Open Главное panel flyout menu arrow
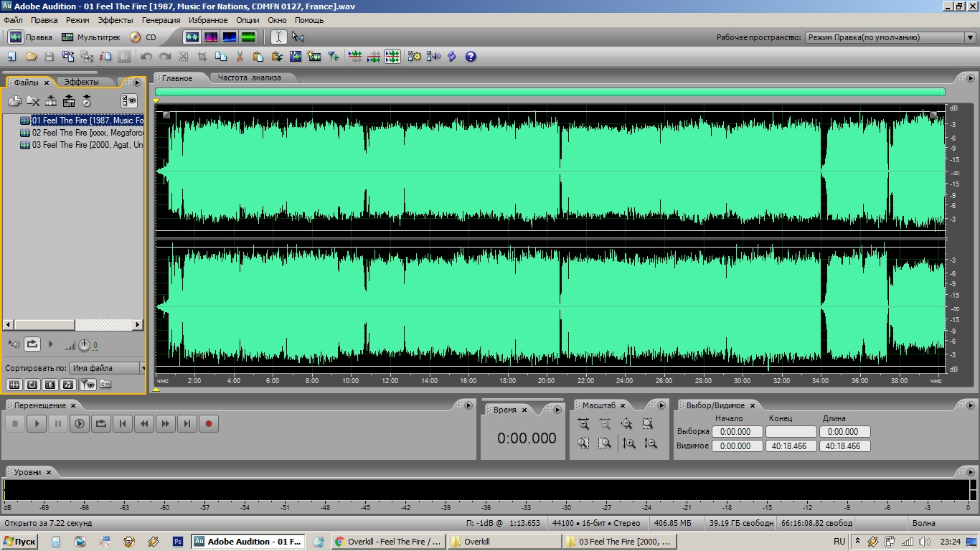The height and width of the screenshot is (551, 980). (971, 78)
